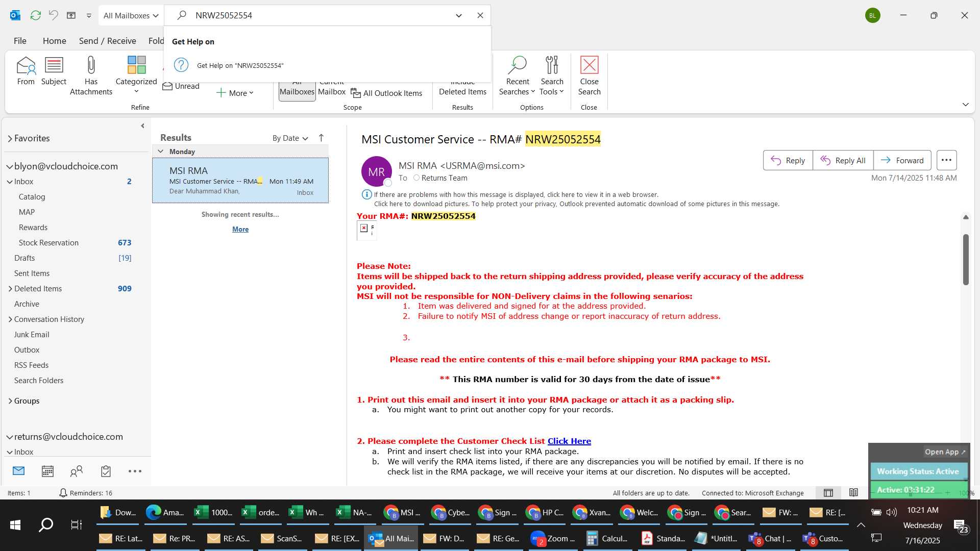
Task: Select the MSI RMA email result
Action: pyautogui.click(x=240, y=181)
